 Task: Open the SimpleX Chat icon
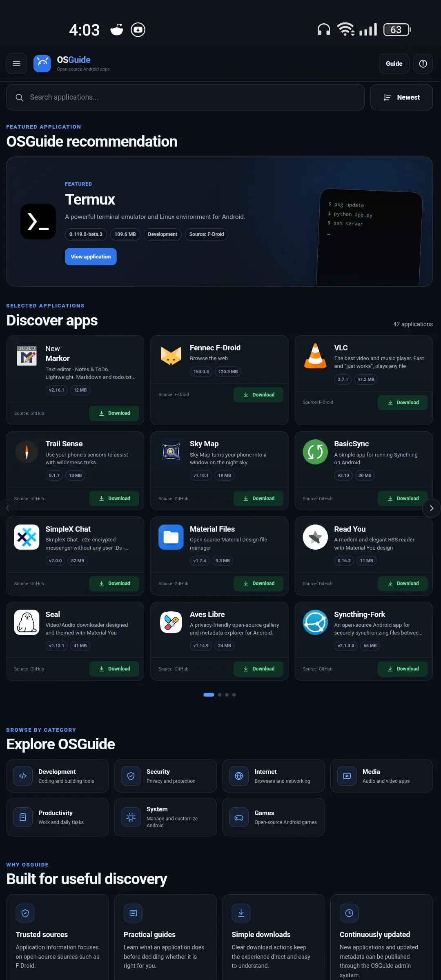27,537
